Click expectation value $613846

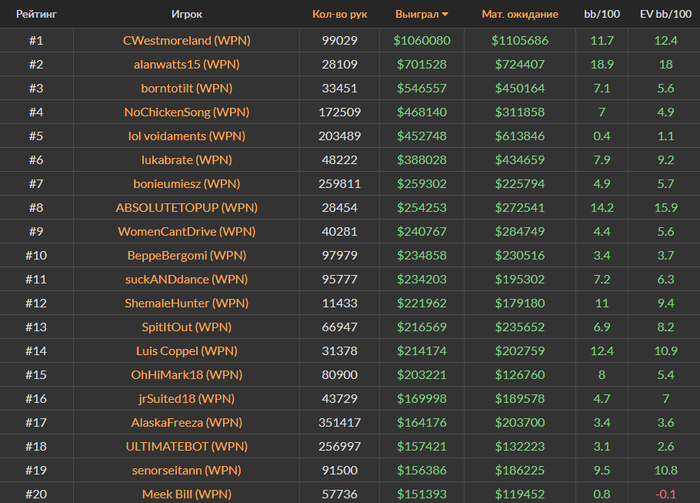tap(520, 136)
